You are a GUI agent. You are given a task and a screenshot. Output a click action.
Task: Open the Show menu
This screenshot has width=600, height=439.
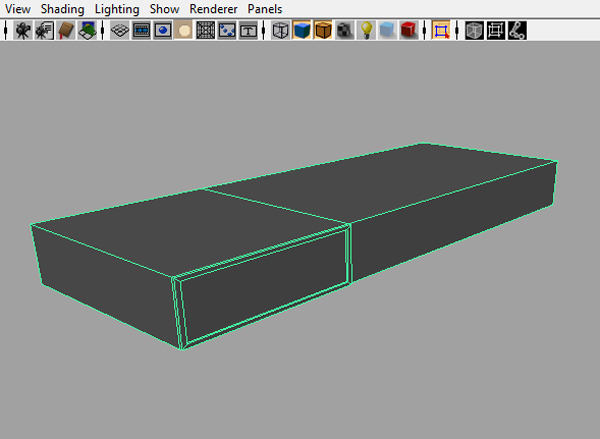(164, 9)
